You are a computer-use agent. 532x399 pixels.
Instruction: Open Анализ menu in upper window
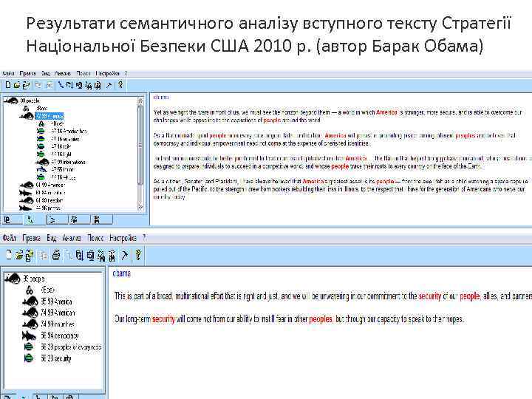(63, 73)
